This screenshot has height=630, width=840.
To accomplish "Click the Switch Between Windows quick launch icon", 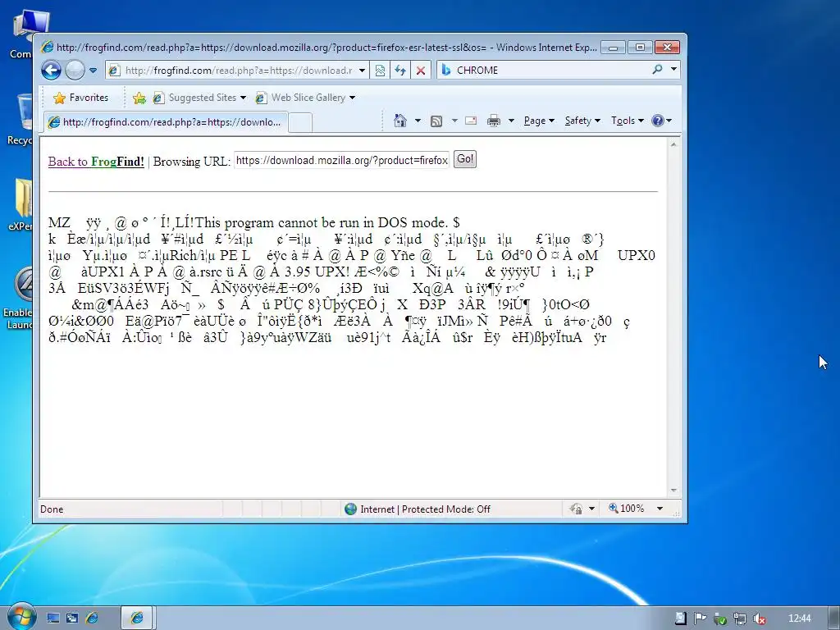I will (72, 619).
